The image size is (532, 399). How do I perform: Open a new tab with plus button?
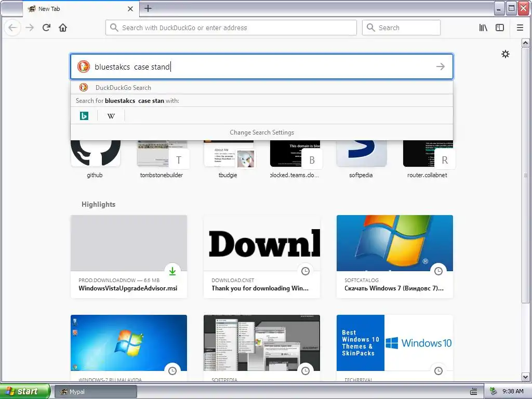148,8
